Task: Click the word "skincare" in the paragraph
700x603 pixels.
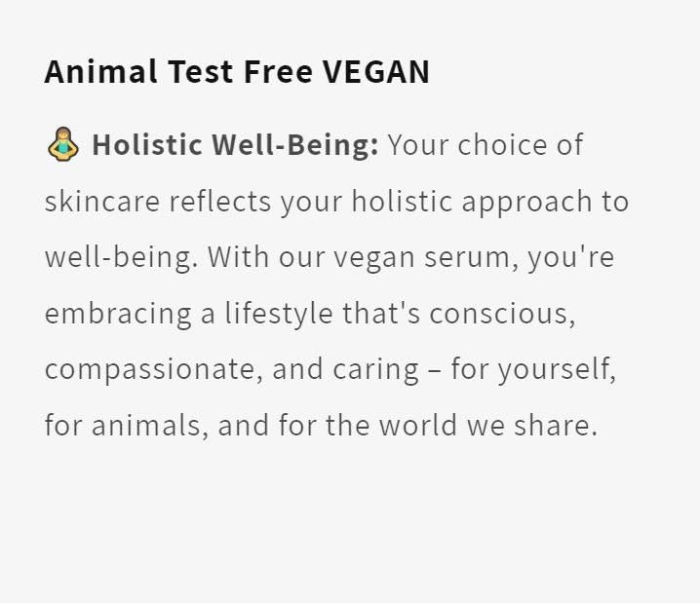Action: 102,203
